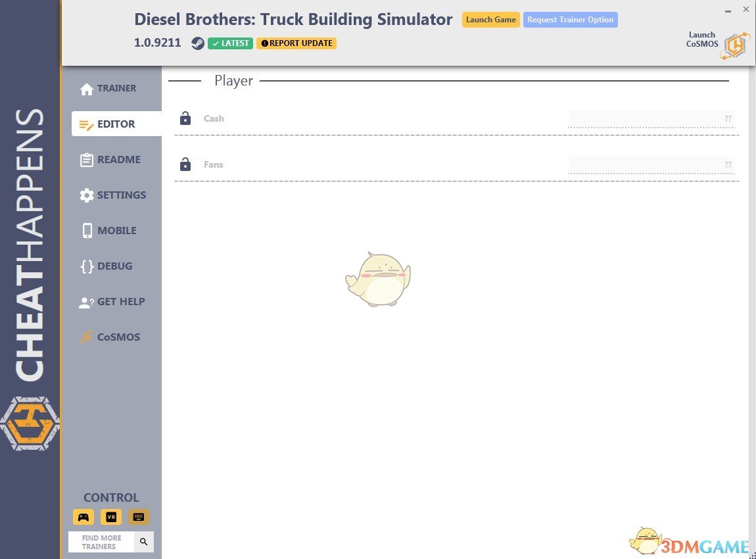Select the keyboard control icon

pos(138,517)
